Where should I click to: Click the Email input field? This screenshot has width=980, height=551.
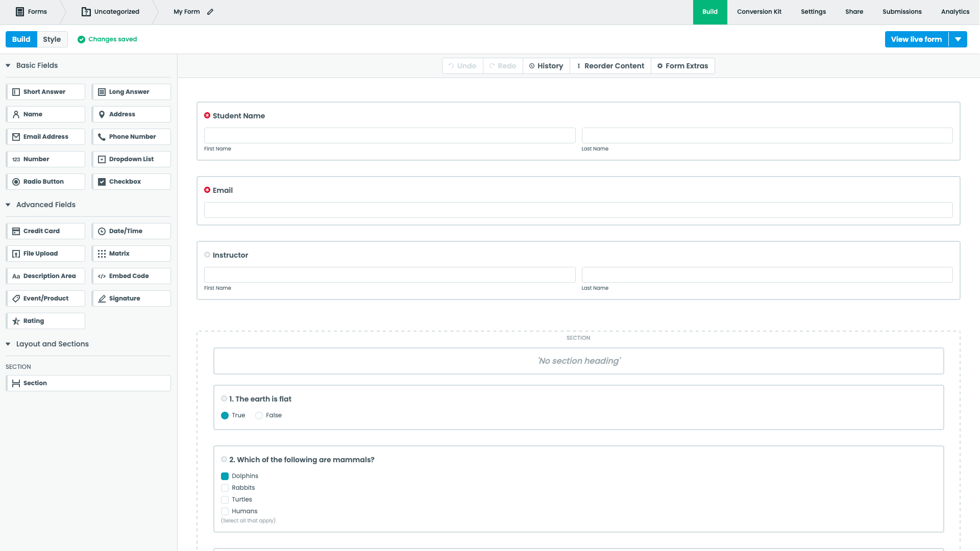pos(578,210)
